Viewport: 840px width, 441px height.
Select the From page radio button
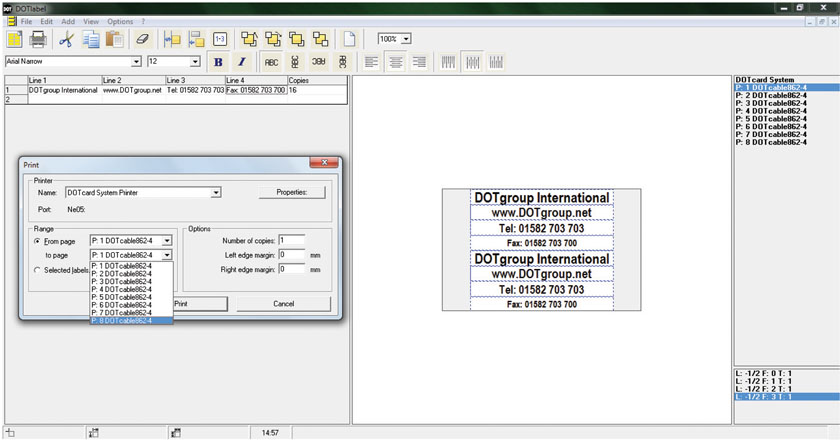pyautogui.click(x=38, y=241)
